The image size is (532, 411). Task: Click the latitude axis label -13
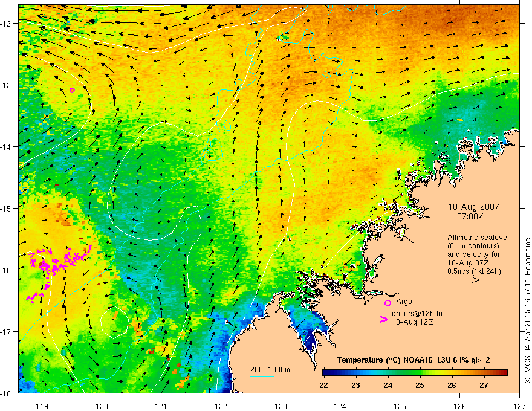click(x=6, y=85)
